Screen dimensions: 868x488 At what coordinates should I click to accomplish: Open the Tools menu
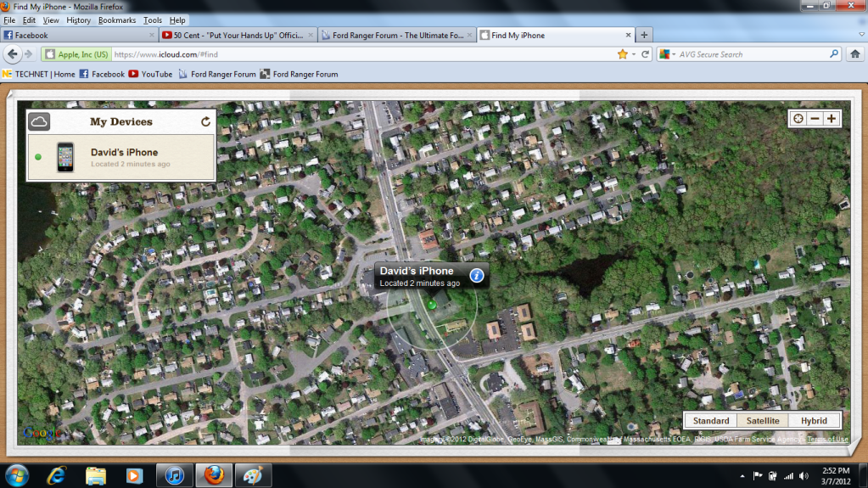tap(153, 20)
